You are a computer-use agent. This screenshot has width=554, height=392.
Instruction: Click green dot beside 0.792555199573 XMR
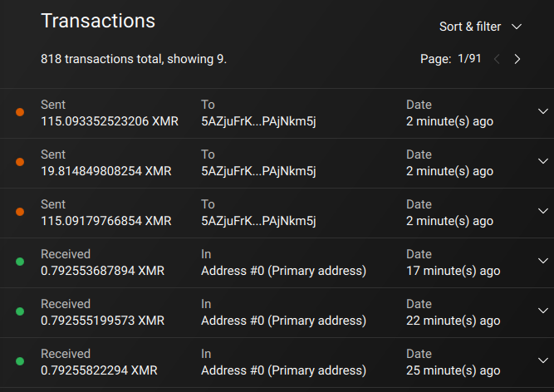20,311
